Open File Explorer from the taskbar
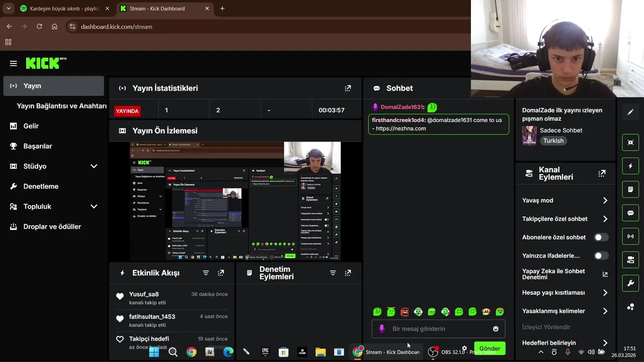 [x=320, y=352]
